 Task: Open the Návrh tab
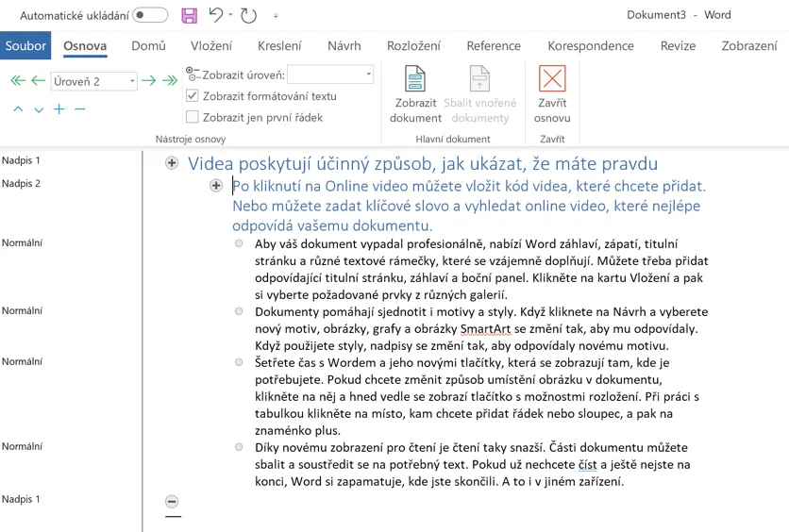(x=344, y=46)
